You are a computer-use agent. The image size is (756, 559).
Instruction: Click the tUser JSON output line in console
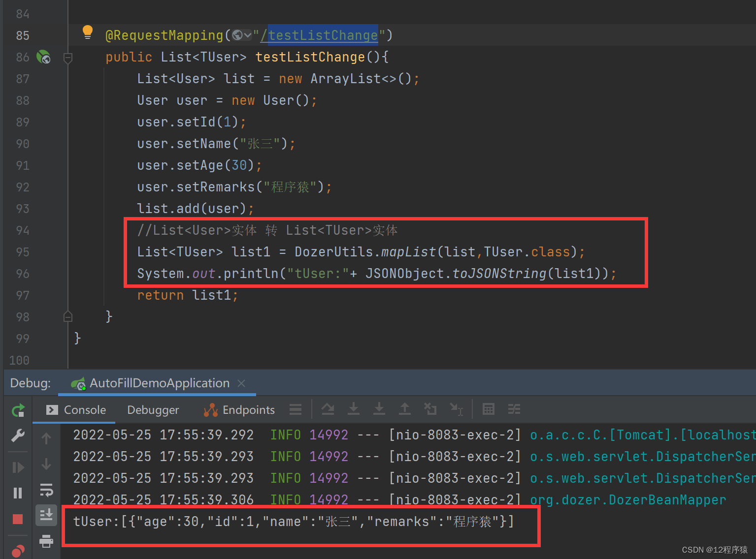[x=294, y=522]
